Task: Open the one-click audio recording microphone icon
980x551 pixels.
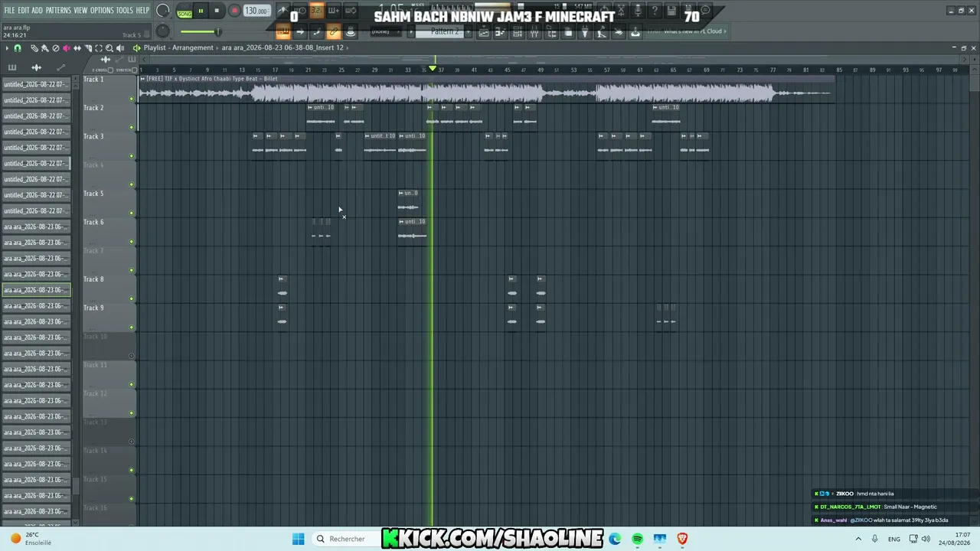Action: click(x=637, y=11)
